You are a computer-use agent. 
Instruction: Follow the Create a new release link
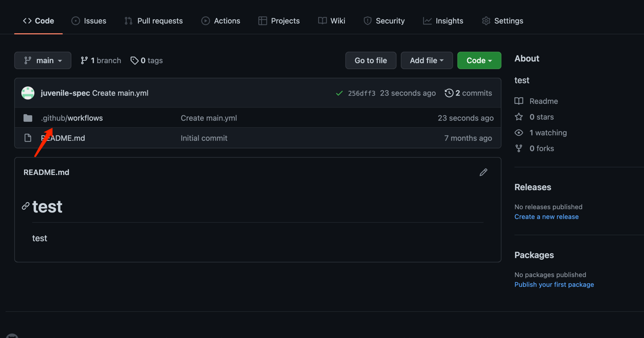pos(546,217)
